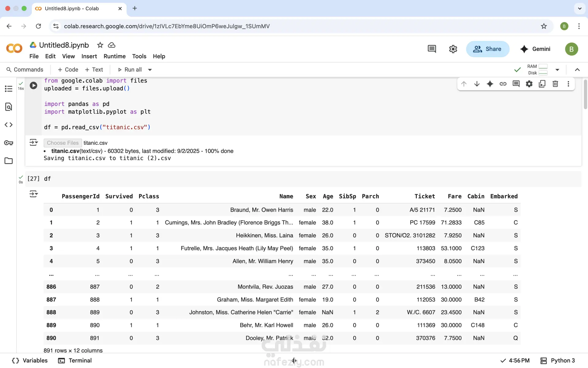The width and height of the screenshot is (588, 368).
Task: Collapse the header with chevron up
Action: (577, 70)
